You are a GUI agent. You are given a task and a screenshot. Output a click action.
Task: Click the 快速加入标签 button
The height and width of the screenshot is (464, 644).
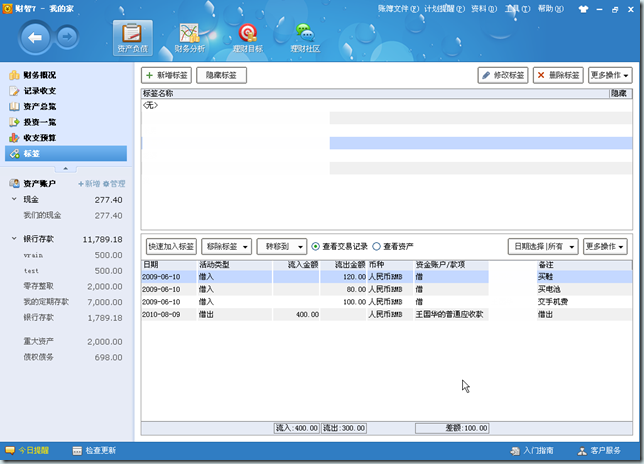point(171,246)
